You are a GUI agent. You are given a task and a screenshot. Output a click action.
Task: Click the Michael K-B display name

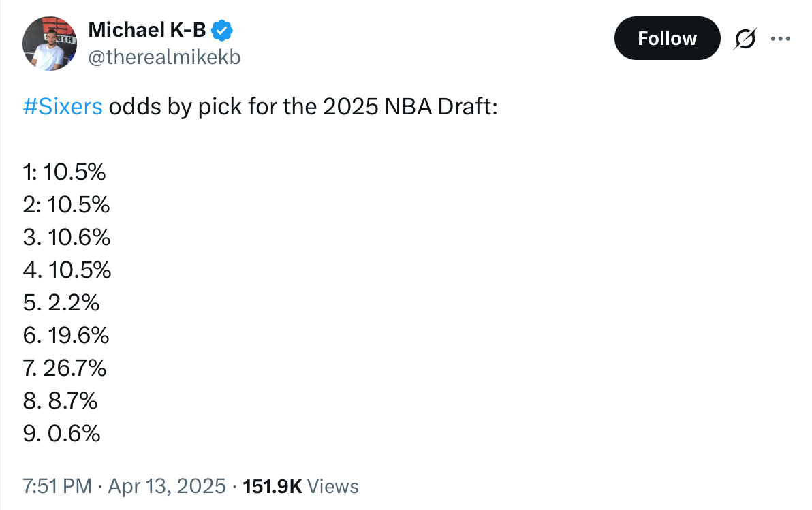point(147,30)
